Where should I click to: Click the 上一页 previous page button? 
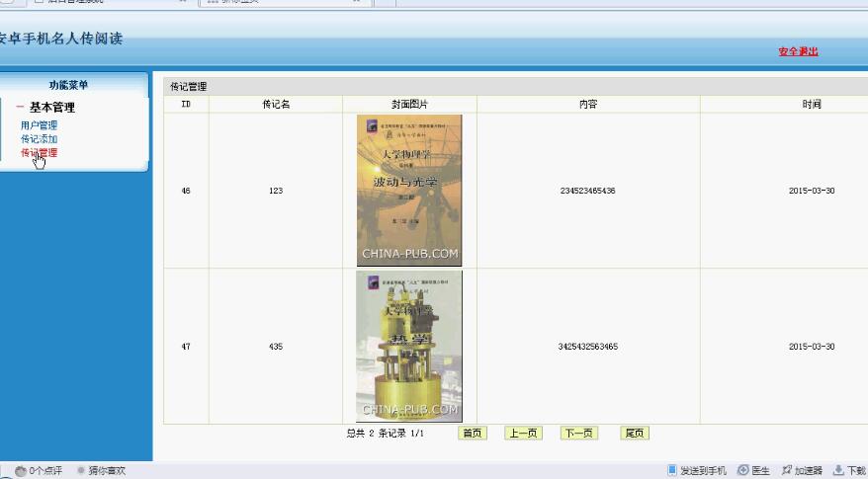pos(523,434)
